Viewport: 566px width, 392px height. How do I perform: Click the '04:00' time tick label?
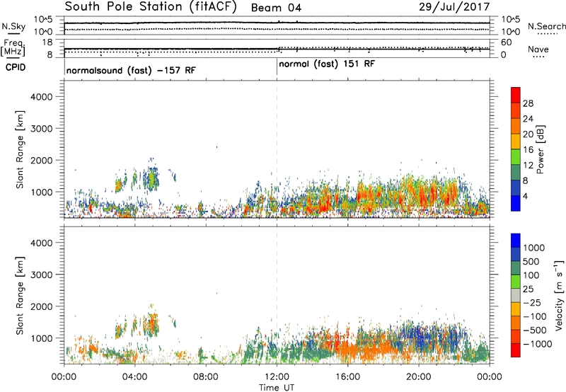[134, 377]
